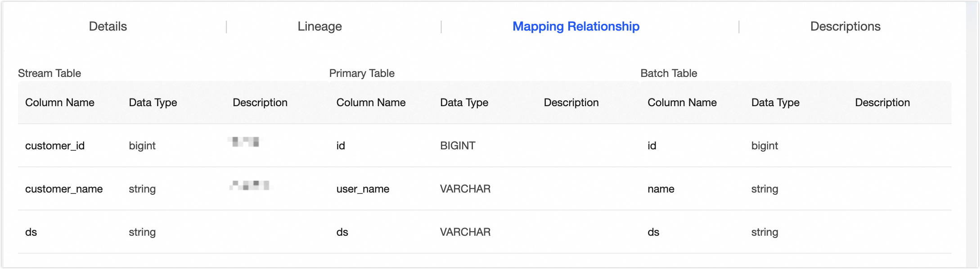Click the blurred description for customer_id

pos(243,142)
